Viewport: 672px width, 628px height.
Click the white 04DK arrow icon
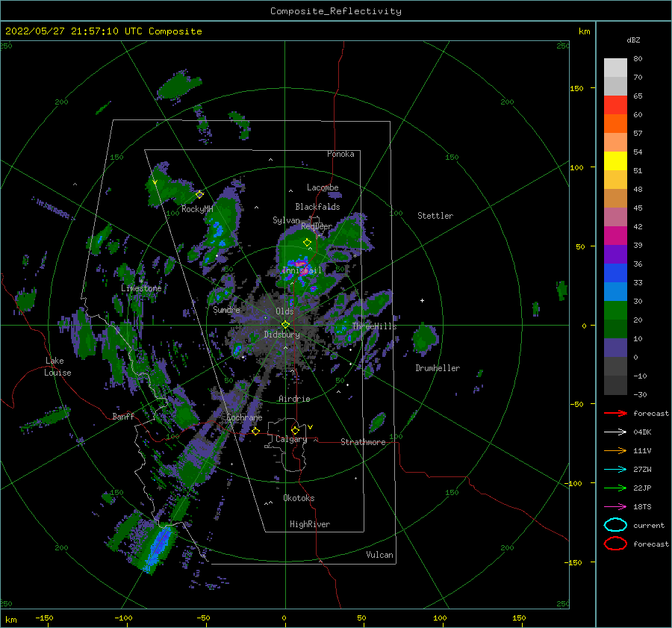[x=615, y=432]
